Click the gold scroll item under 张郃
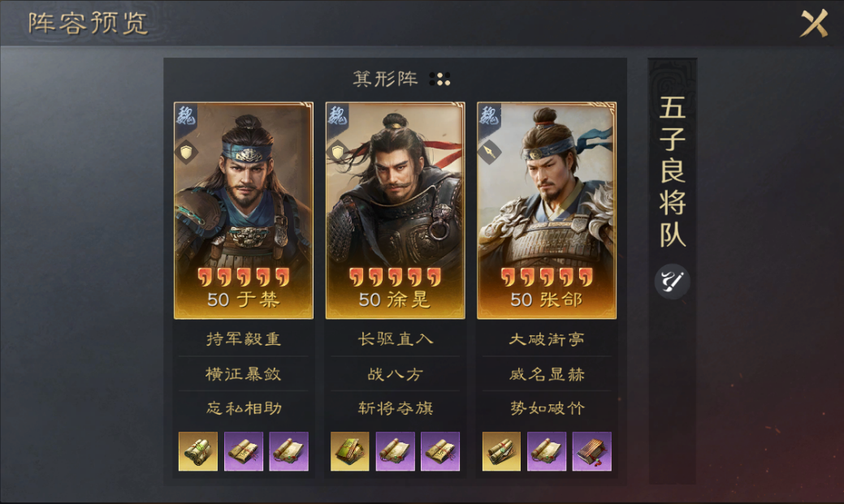The width and height of the screenshot is (844, 504). (501, 451)
